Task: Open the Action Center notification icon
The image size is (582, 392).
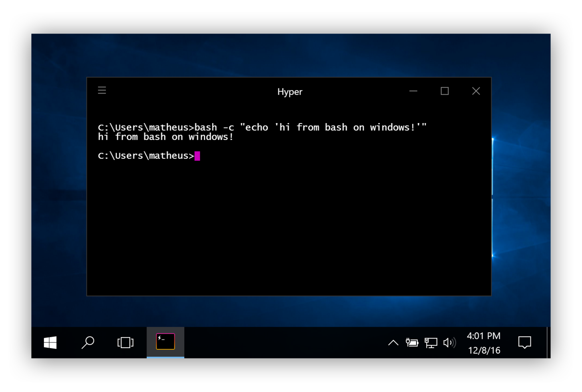Action: tap(524, 342)
